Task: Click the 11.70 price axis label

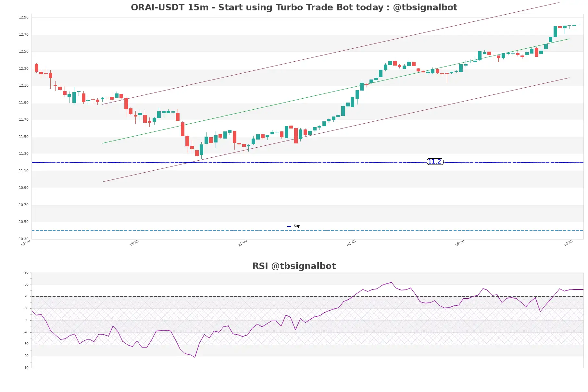Action: click(x=24, y=120)
